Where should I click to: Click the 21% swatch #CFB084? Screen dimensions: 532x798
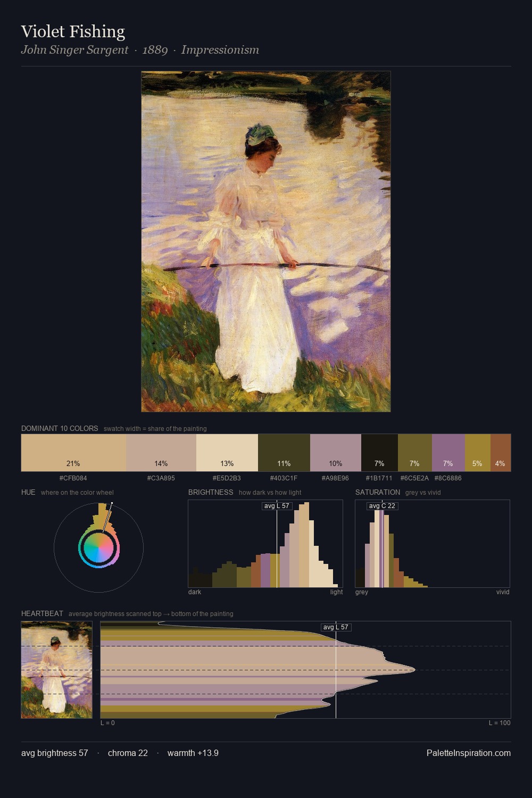tap(73, 453)
